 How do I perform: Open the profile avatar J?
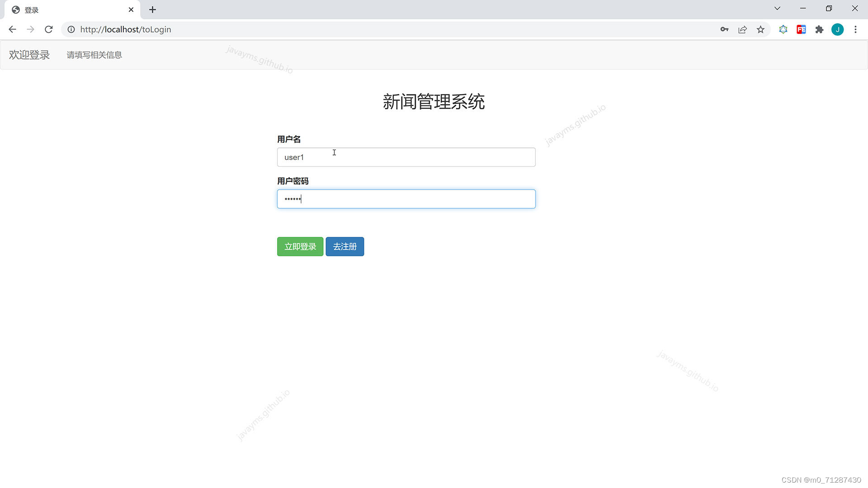(x=837, y=29)
